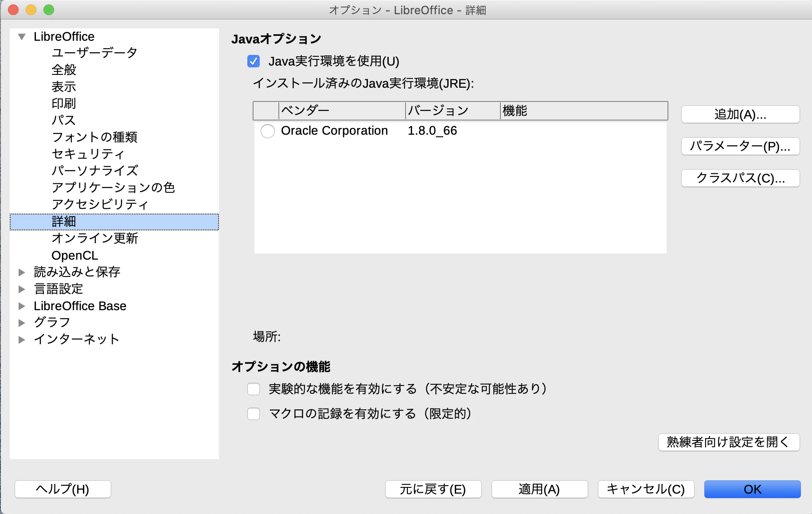Open 熟練者向け設定を開く
The height and width of the screenshot is (514, 812).
pos(729,442)
